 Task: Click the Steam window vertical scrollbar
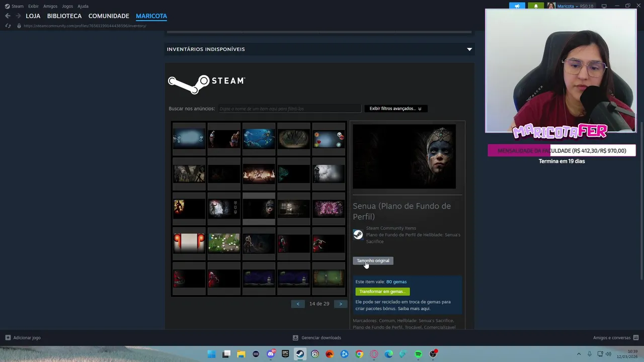(641, 201)
